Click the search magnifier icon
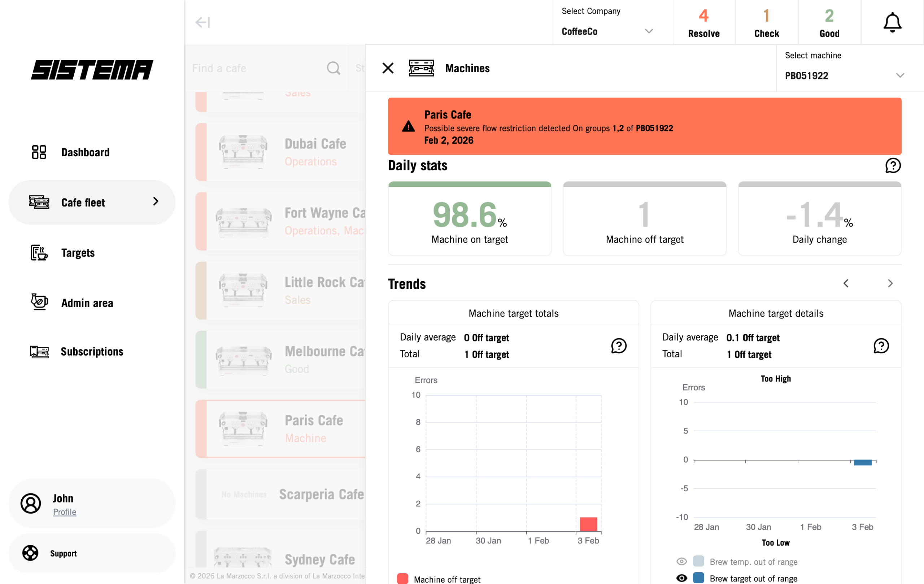The height and width of the screenshot is (584, 924). pyautogui.click(x=333, y=68)
